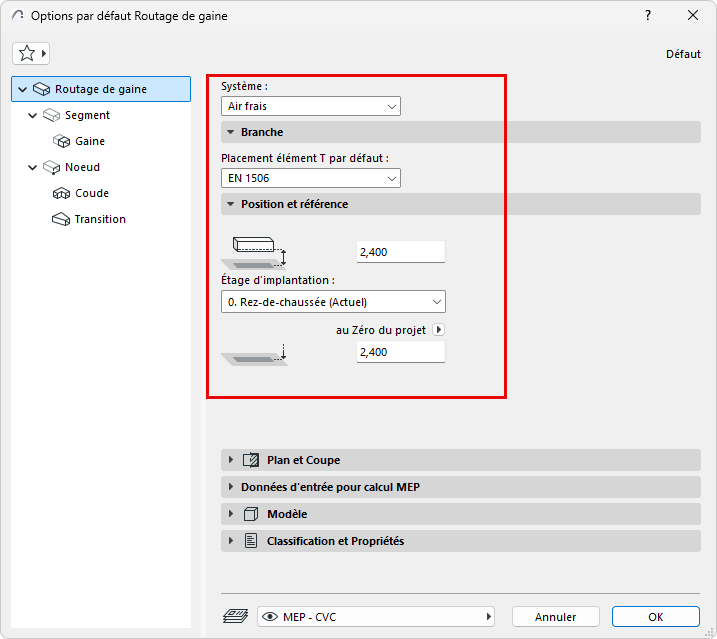
Task: Click the Coude elbow icon in tree
Action: point(60,193)
